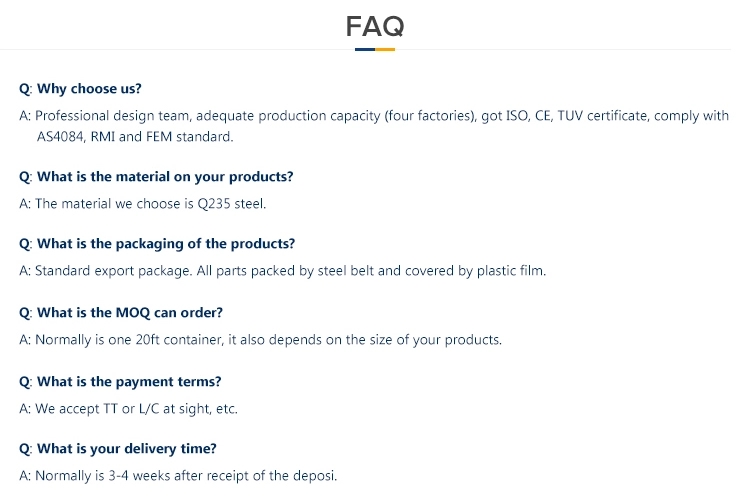Select "What is the packaging of the products?"
Image resolution: width=750 pixels, height=500 pixels.
[x=165, y=244]
